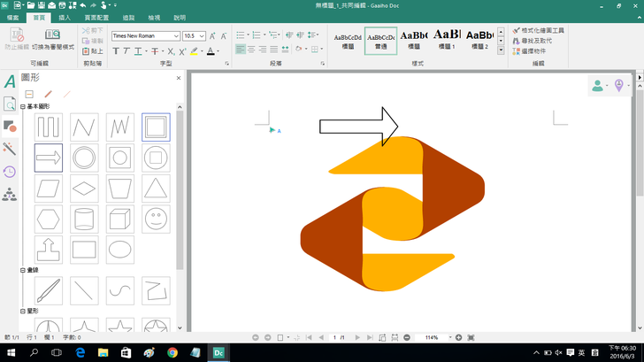Image resolution: width=644 pixels, height=362 pixels.
Task: Select the brush drawing tool under 畫線
Action: (49, 289)
